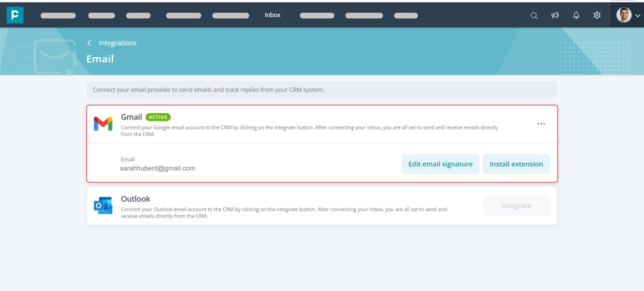644x291 pixels.
Task: Click the Integrate button for Outlook
Action: click(516, 206)
